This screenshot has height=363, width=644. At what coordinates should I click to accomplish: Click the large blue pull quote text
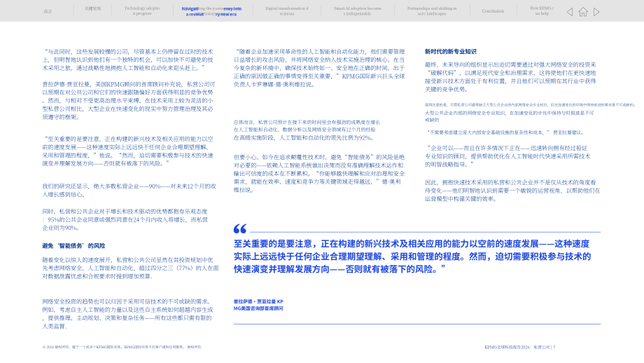coord(412,256)
